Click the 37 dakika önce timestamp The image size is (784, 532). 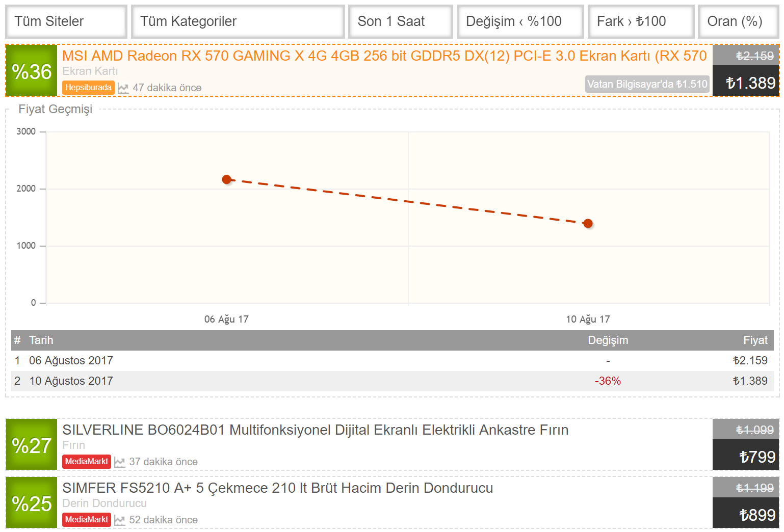pos(163,462)
